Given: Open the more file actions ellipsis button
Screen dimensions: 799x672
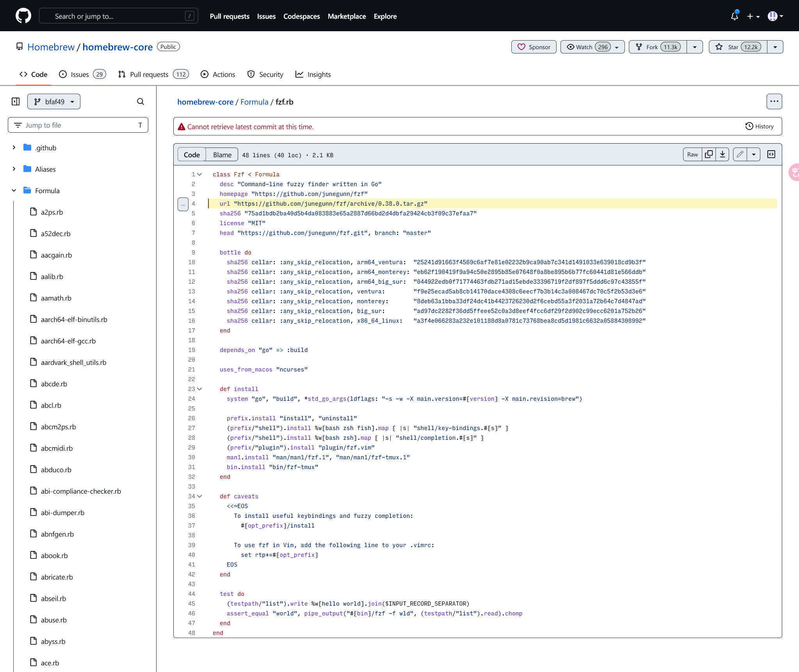Looking at the screenshot, I should [774, 101].
